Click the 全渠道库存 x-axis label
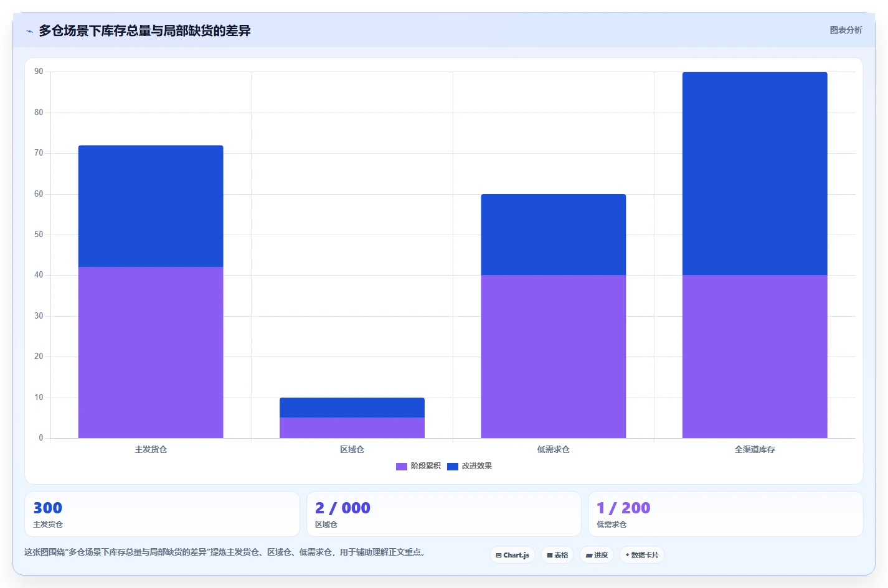This screenshot has width=888, height=588. tap(755, 449)
